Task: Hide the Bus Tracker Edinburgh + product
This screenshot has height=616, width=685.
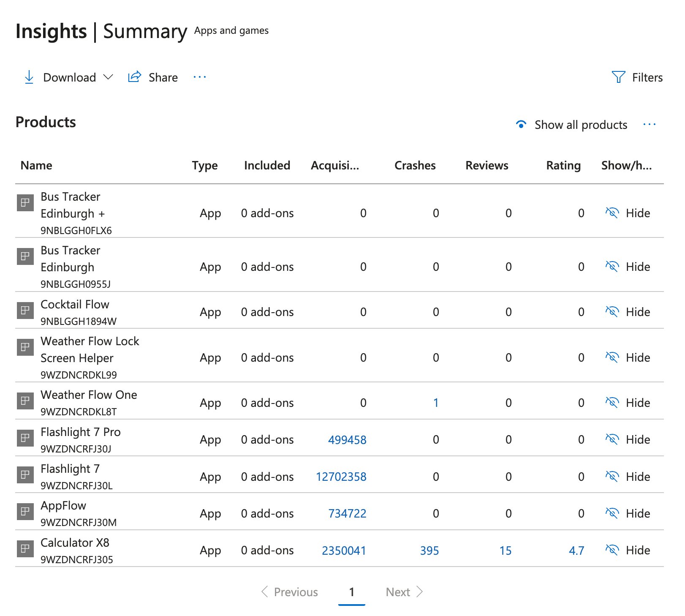Action: pos(628,213)
